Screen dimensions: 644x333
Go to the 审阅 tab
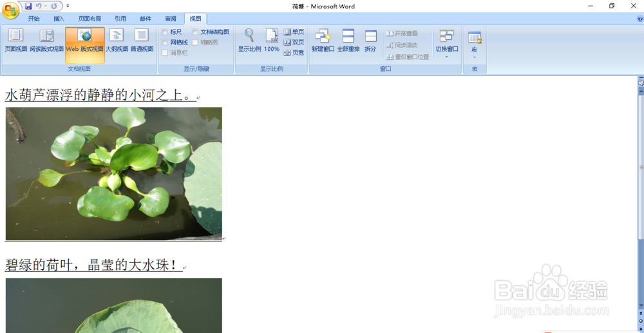[171, 19]
